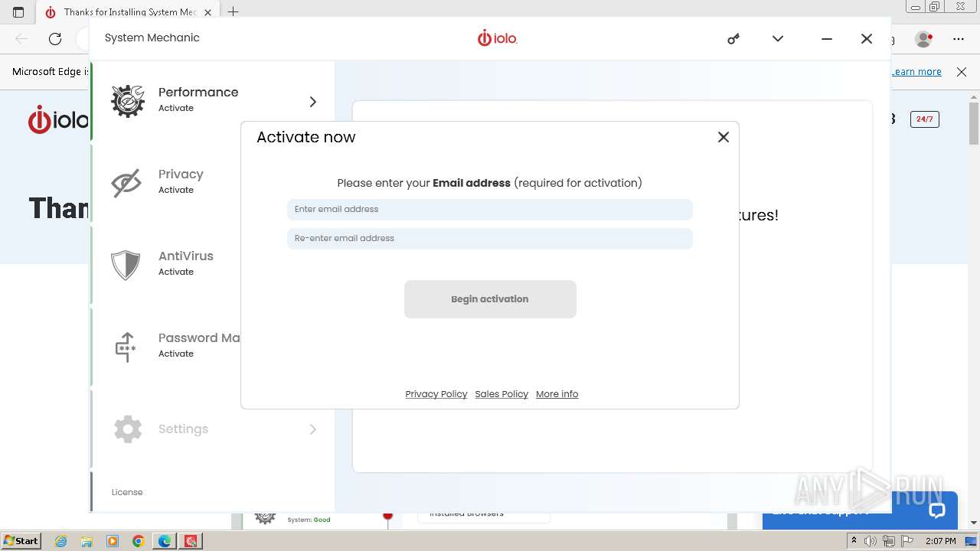Click the Settings gear icon in sidebar
Image resolution: width=980 pixels, height=551 pixels.
tap(128, 429)
